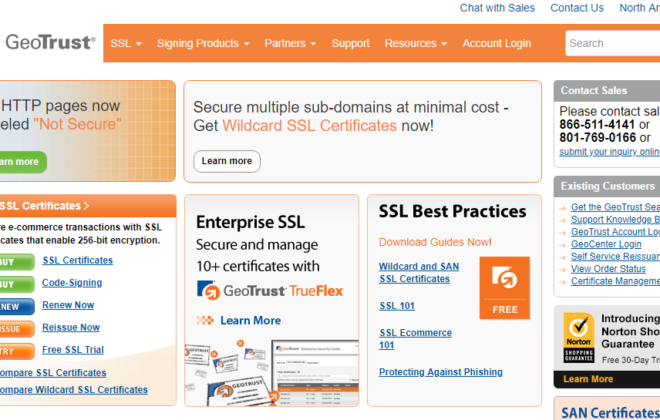660x420 pixels.
Task: Open the North America region selector
Action: [639, 8]
